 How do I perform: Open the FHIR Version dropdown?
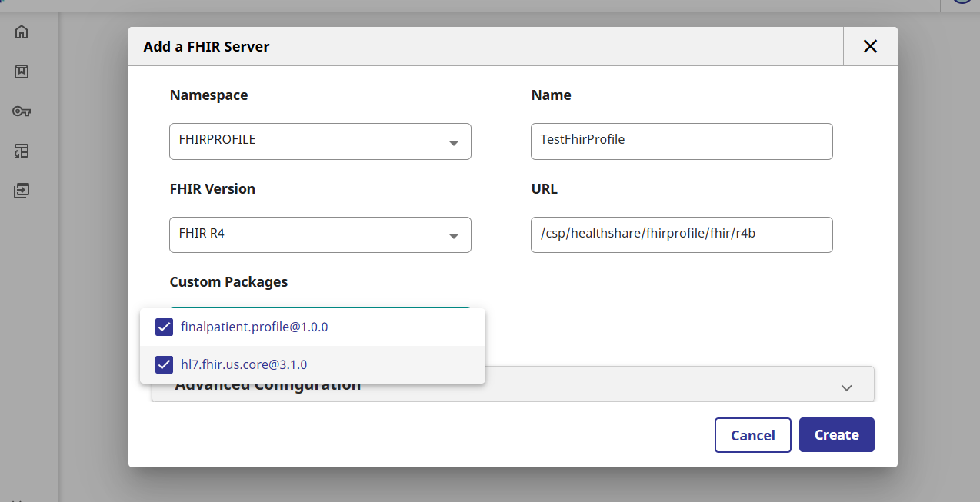click(320, 234)
